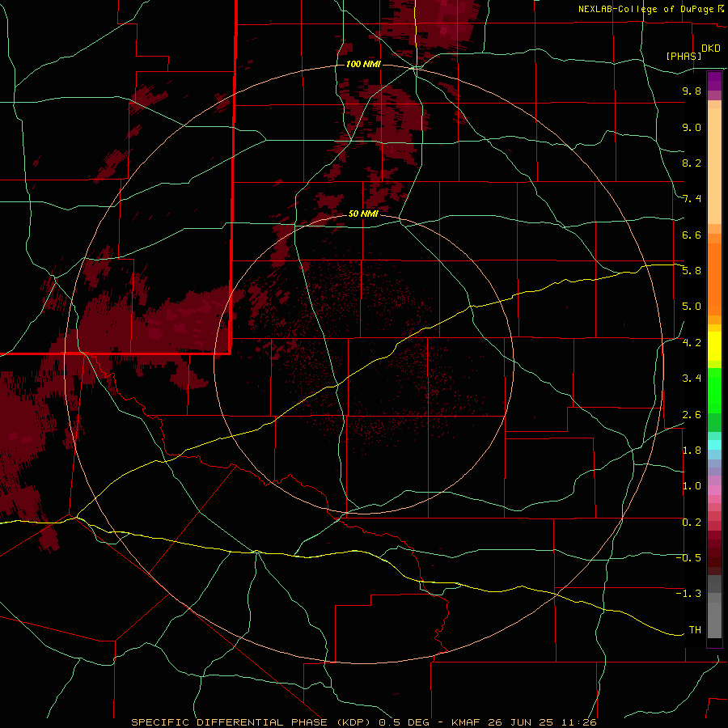Click the 1.0 scale value
Viewport: 728px width, 728px height.
[x=692, y=486]
